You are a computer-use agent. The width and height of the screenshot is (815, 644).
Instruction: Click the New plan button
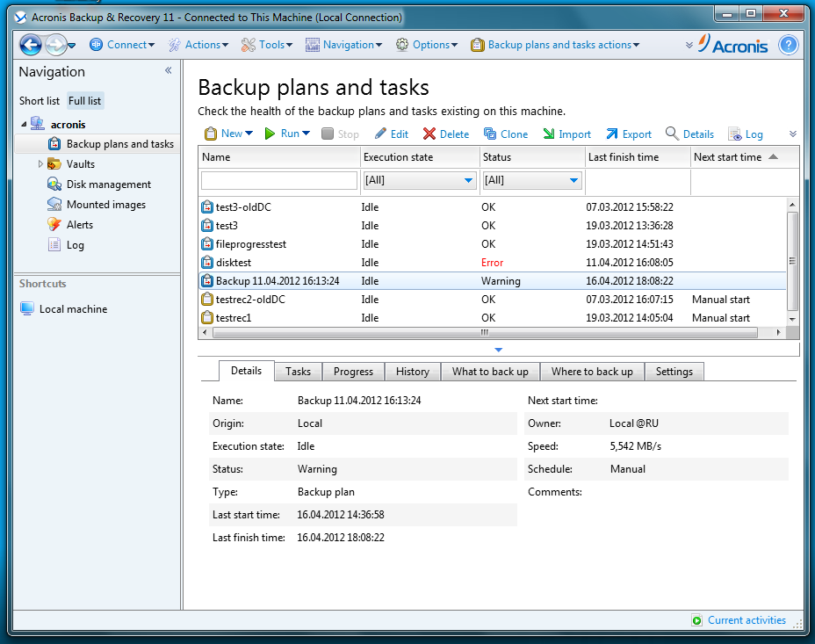point(223,134)
